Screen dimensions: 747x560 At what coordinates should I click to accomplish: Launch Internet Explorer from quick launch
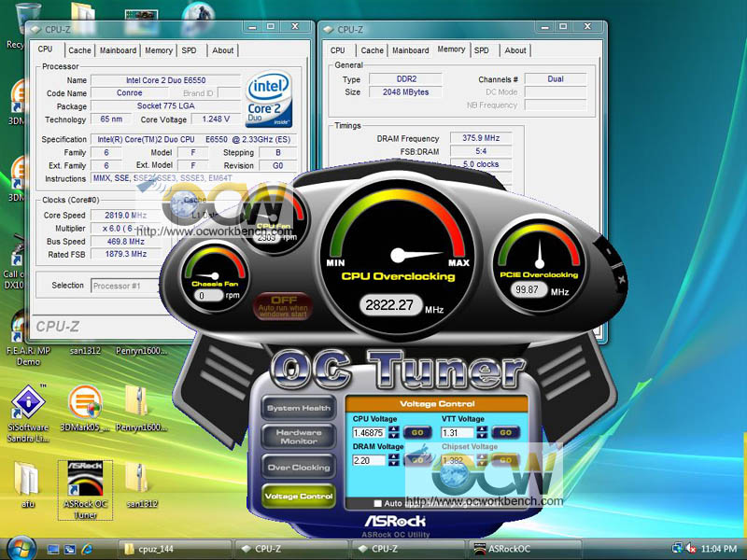point(87,549)
